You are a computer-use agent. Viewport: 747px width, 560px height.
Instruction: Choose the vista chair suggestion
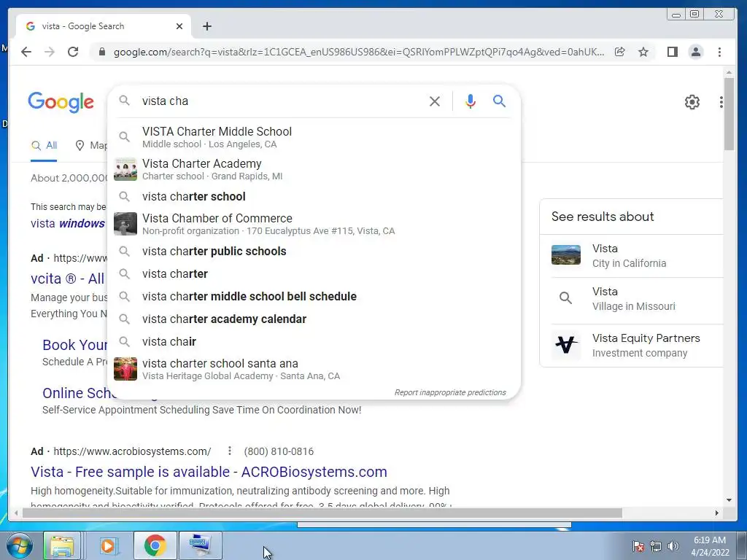(x=314, y=342)
